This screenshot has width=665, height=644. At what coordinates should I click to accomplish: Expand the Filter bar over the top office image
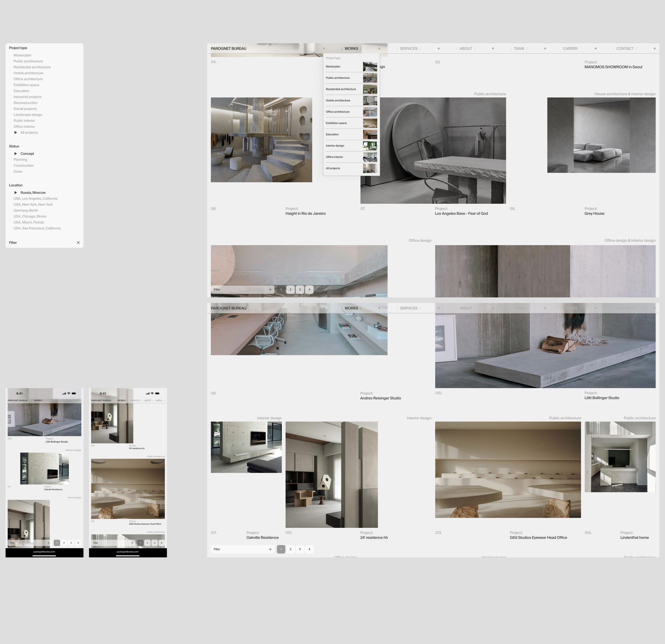[x=270, y=290]
